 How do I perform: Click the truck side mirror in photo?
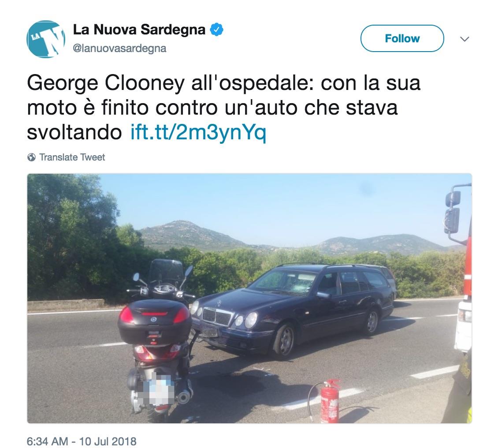pyautogui.click(x=452, y=212)
